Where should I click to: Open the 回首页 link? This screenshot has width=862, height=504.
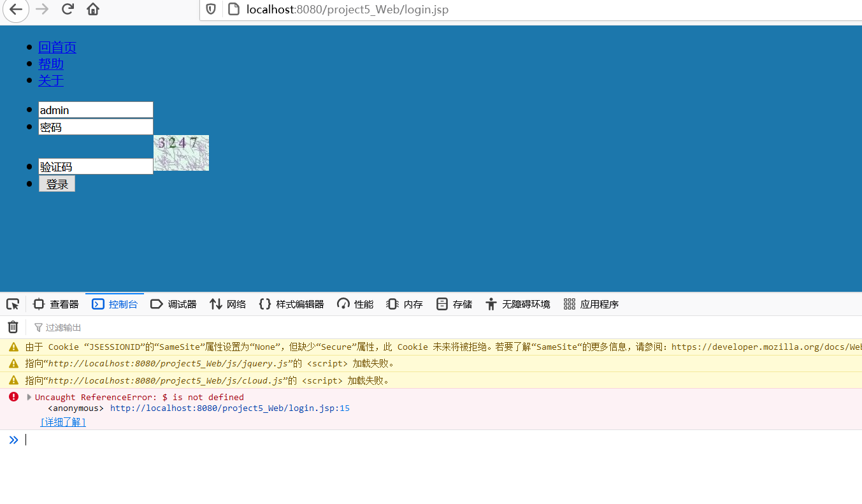pyautogui.click(x=57, y=47)
